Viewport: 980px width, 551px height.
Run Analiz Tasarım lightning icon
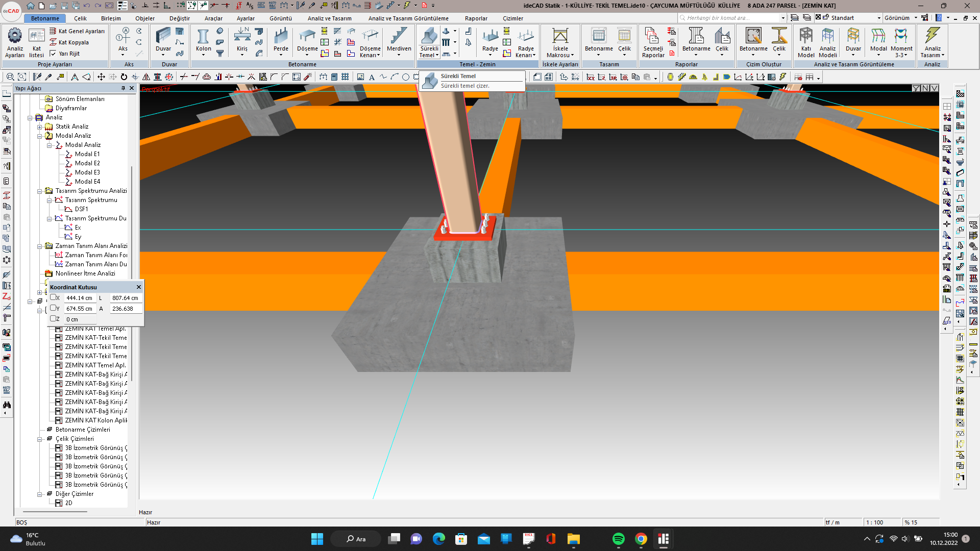(x=932, y=42)
